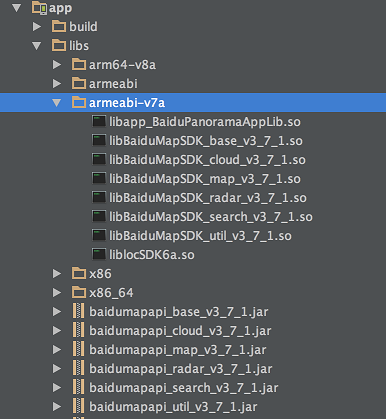The width and height of the screenshot is (386, 419).
Task: Click the build folder icon
Action: point(59,27)
